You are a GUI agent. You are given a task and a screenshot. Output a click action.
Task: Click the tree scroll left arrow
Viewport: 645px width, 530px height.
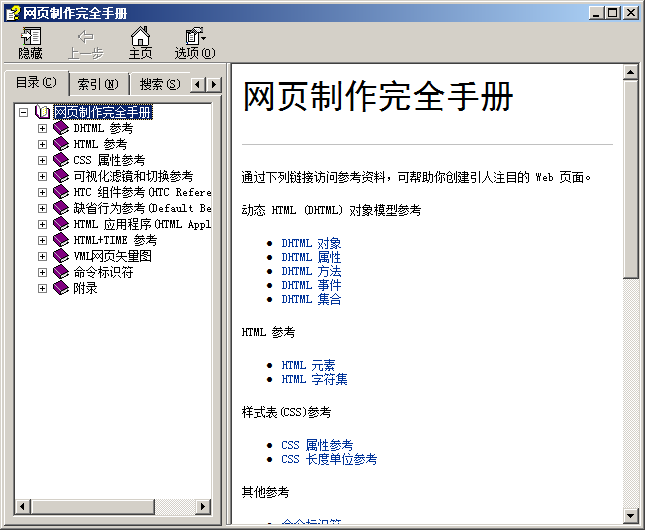(x=23, y=507)
